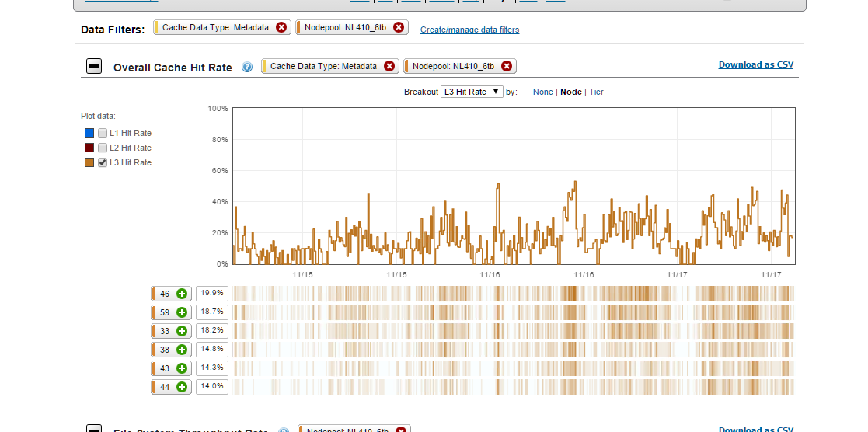Open the Breakout L3 Hit Rate dropdown
This screenshot has height=432, width=868.
(472, 92)
